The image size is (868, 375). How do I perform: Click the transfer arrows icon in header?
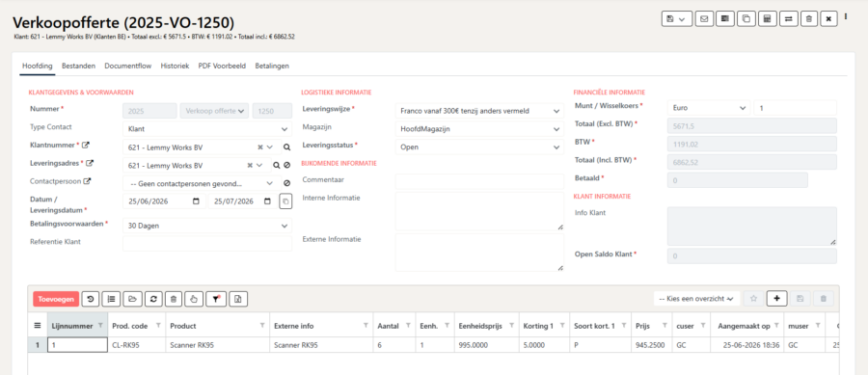788,18
